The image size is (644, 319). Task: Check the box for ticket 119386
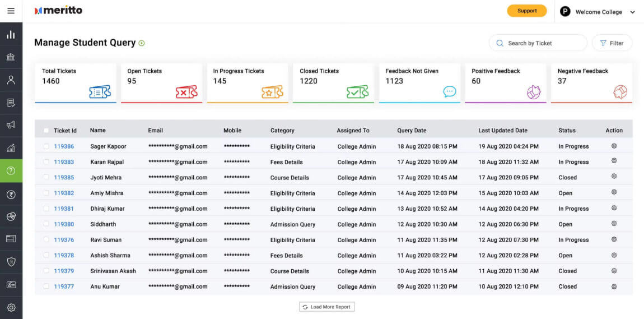pyautogui.click(x=46, y=146)
